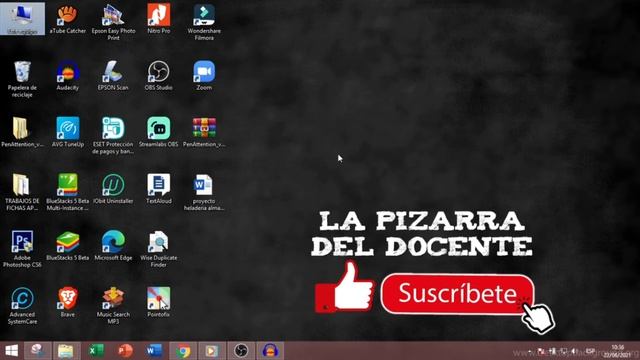Viewport: 640px width, 360px height.
Task: Open ESET Protección de pagos shortcut
Action: click(113, 136)
